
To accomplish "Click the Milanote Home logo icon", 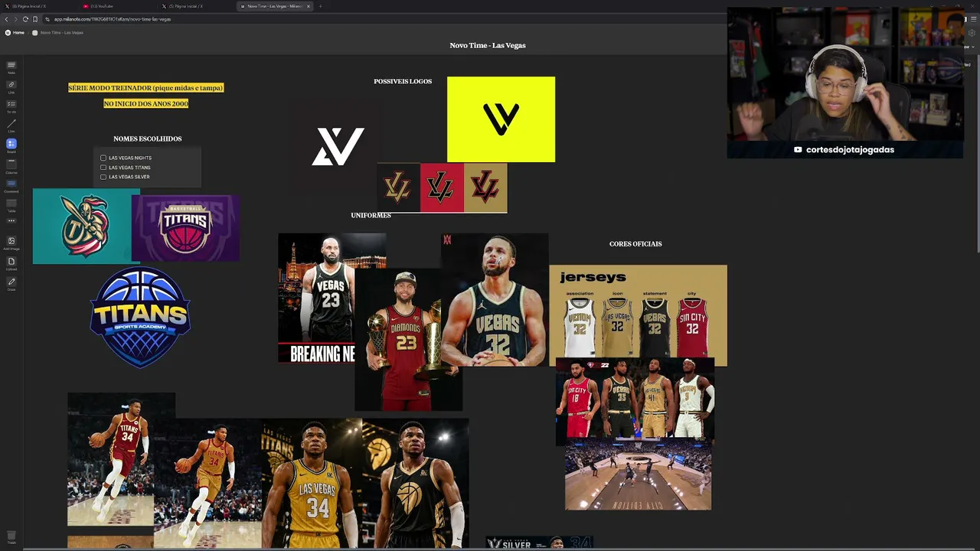I will pyautogui.click(x=8, y=33).
